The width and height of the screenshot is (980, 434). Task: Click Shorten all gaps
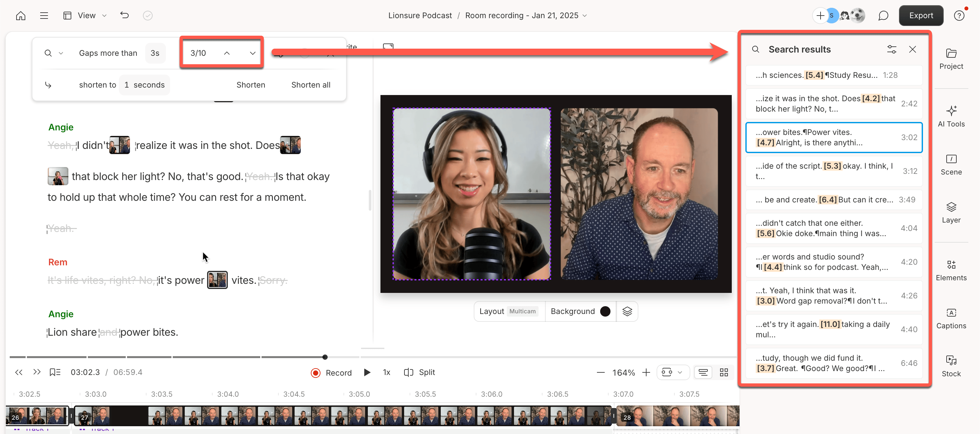[x=310, y=85]
